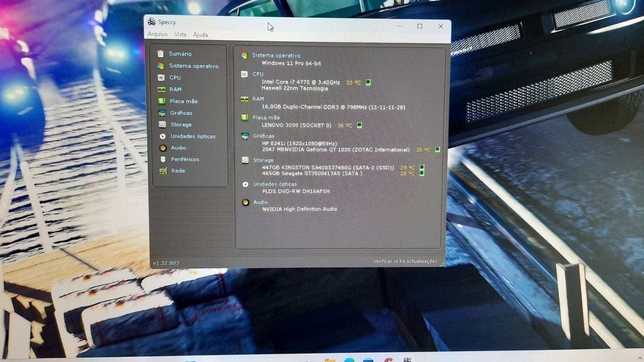Open the Sistema operativo heading link in summary
Screen dimensions: 644x362
(x=276, y=55)
